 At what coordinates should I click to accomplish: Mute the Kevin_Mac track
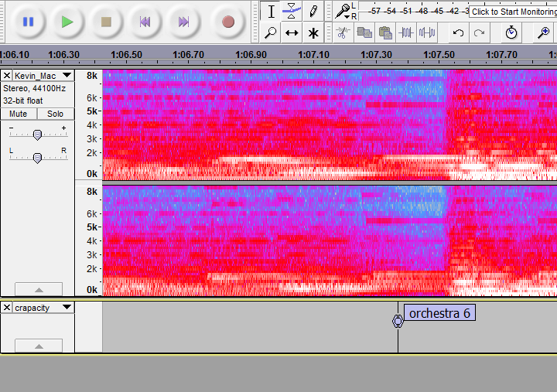tap(18, 114)
